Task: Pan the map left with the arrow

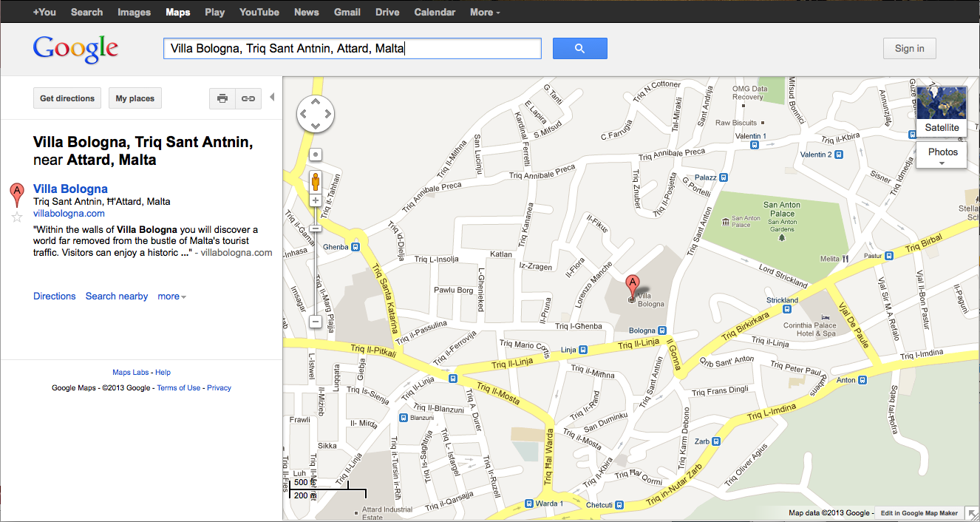Action: coord(304,115)
